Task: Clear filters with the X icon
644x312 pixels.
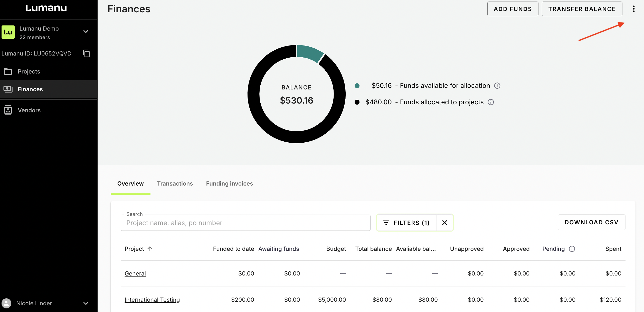Action: pos(445,223)
